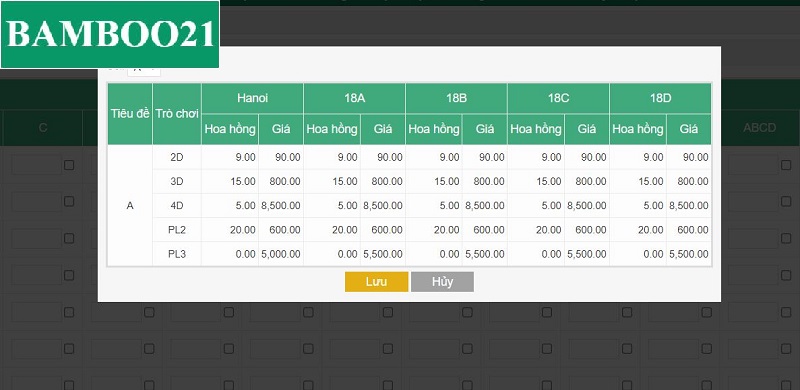Image resolution: width=800 pixels, height=390 pixels.
Task: Select the 18A column group header
Action: (x=354, y=99)
